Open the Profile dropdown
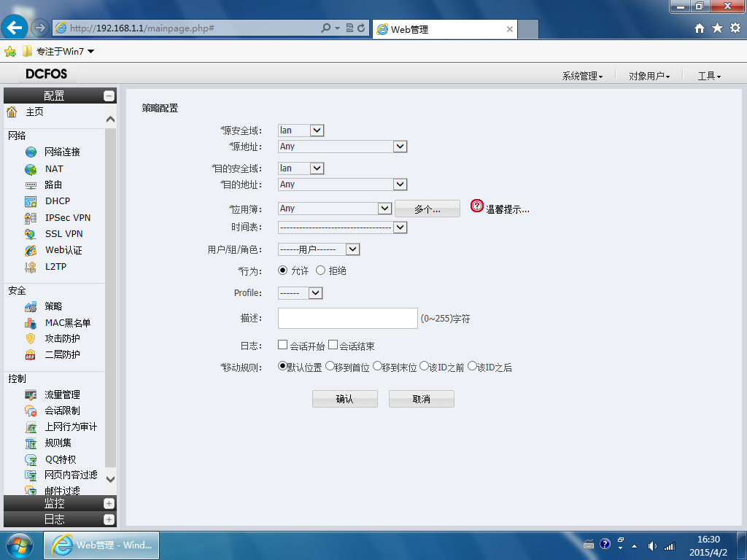The width and height of the screenshot is (747, 560). [x=300, y=293]
